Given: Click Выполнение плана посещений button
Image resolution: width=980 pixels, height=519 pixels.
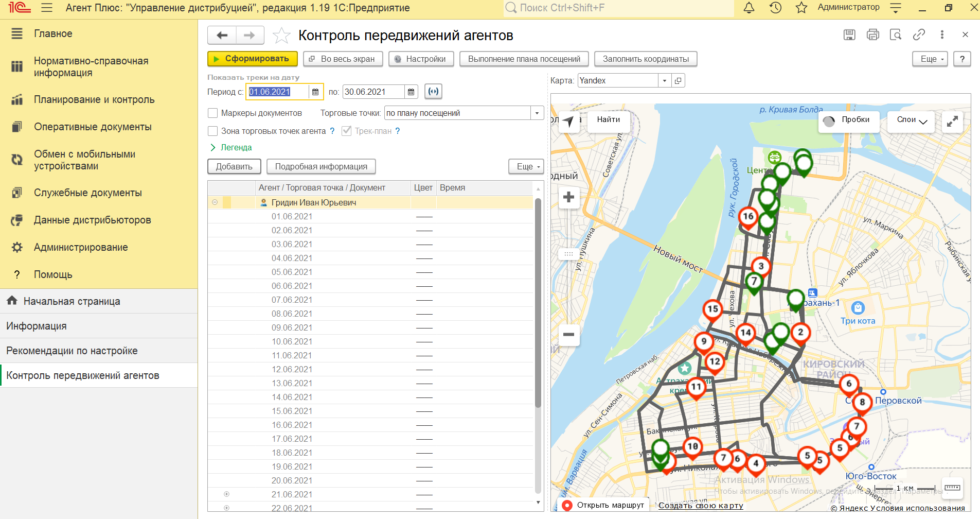Looking at the screenshot, I should 524,59.
